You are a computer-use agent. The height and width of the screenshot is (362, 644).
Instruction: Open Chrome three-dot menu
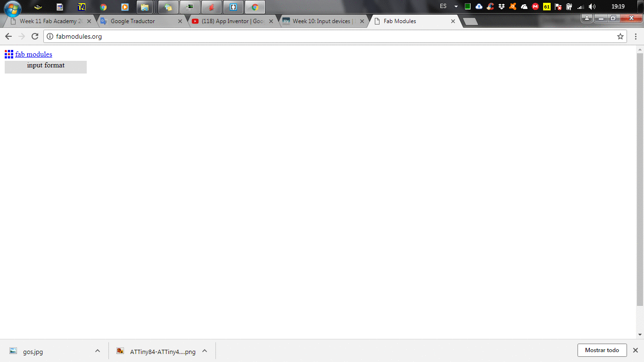pyautogui.click(x=636, y=36)
